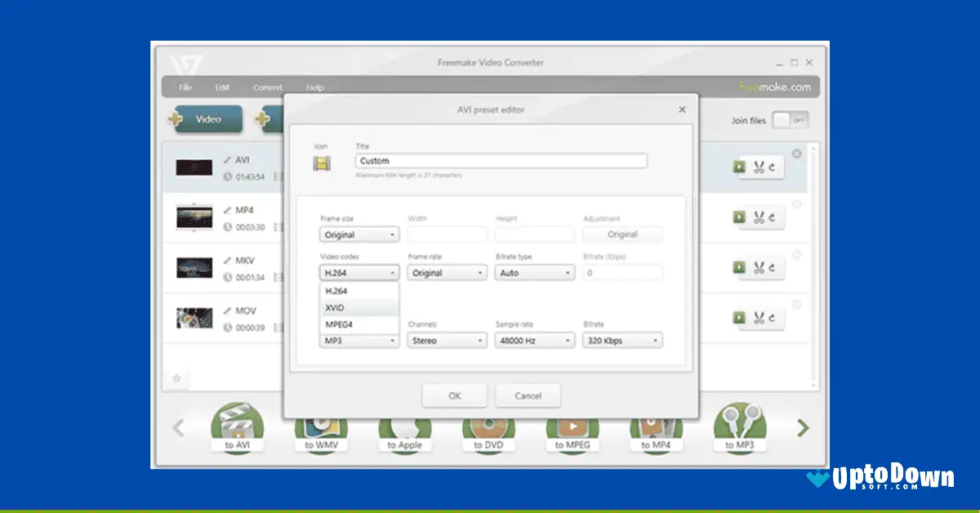Select the 'to AVI' conversion icon
Screen dimensions: 980x513
pyautogui.click(x=237, y=428)
